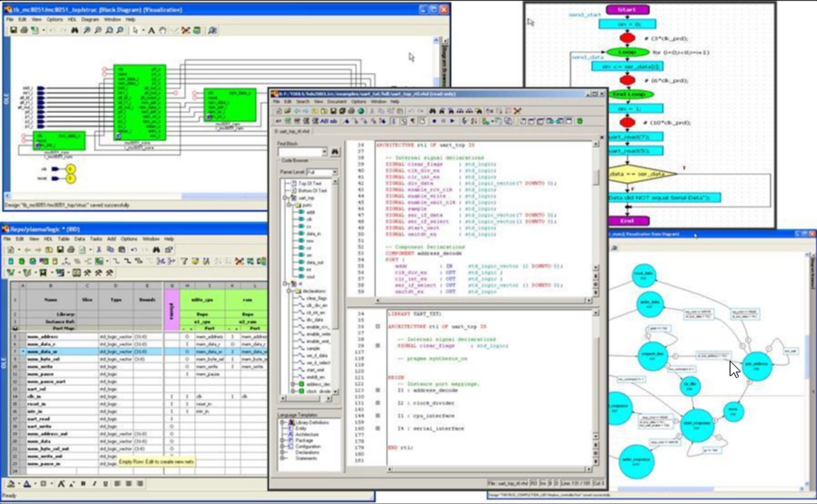Click the play arrow in editor's second toolbar

452,121
